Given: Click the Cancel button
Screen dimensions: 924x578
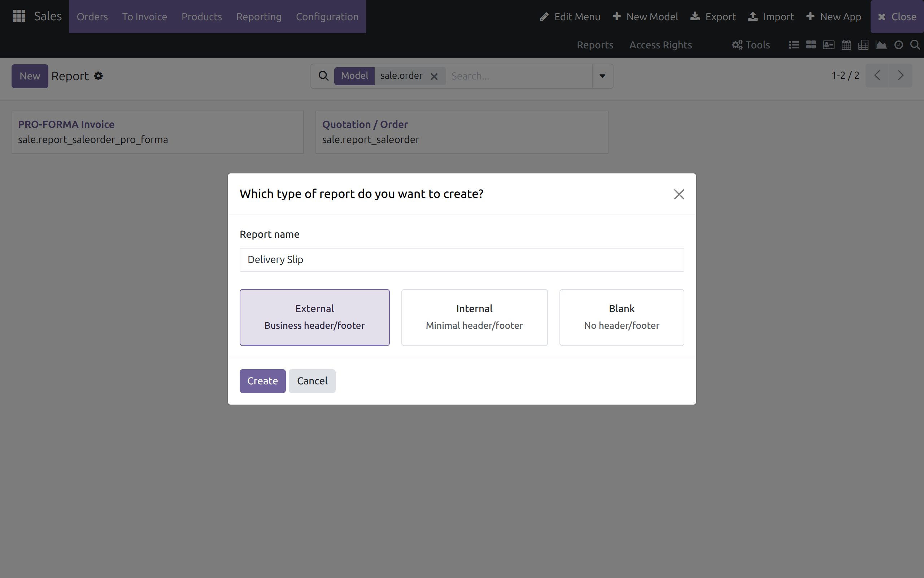Looking at the screenshot, I should [312, 381].
